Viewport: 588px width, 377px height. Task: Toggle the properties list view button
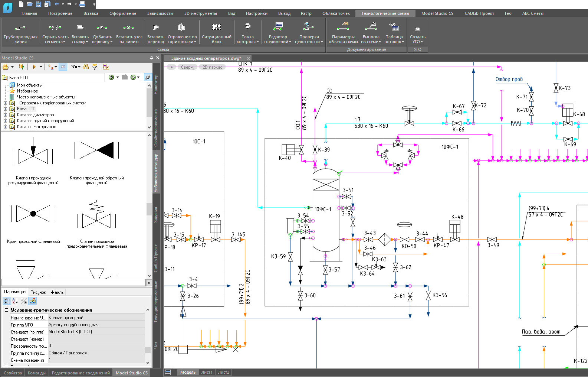point(63,67)
